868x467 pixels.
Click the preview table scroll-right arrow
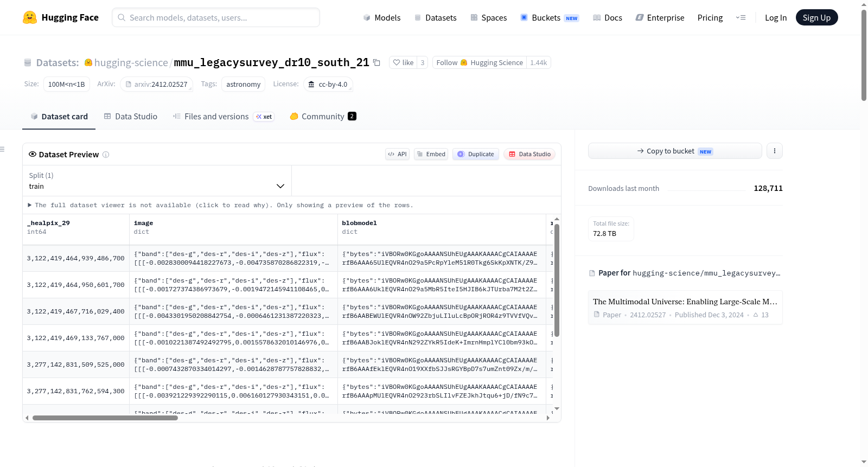tap(548, 418)
